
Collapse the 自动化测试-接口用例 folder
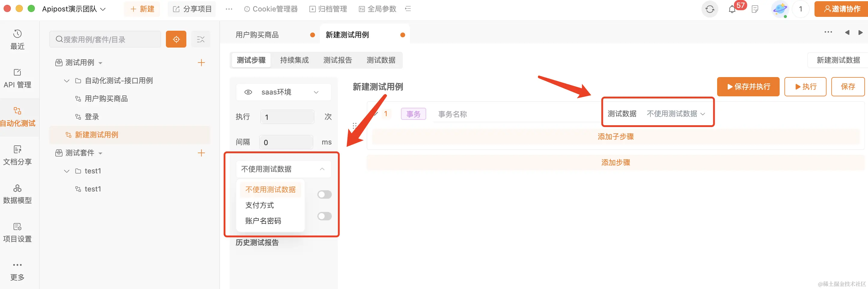pos(67,81)
